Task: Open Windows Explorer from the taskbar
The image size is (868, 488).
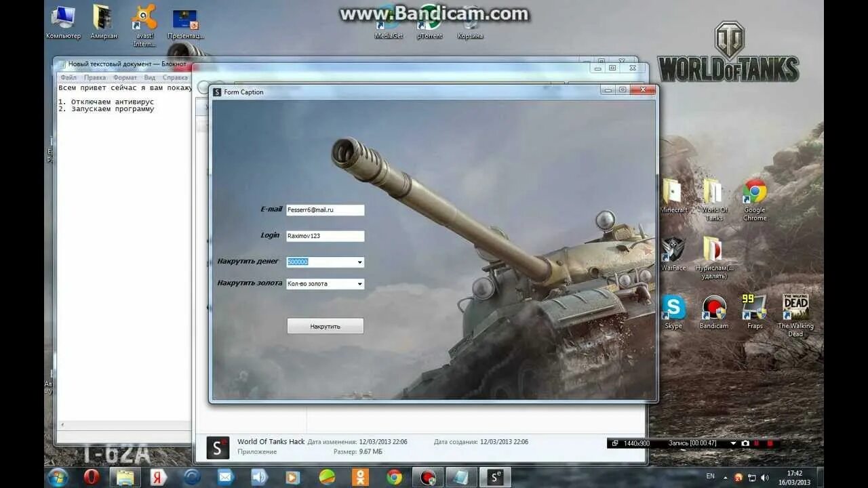Action: click(125, 477)
